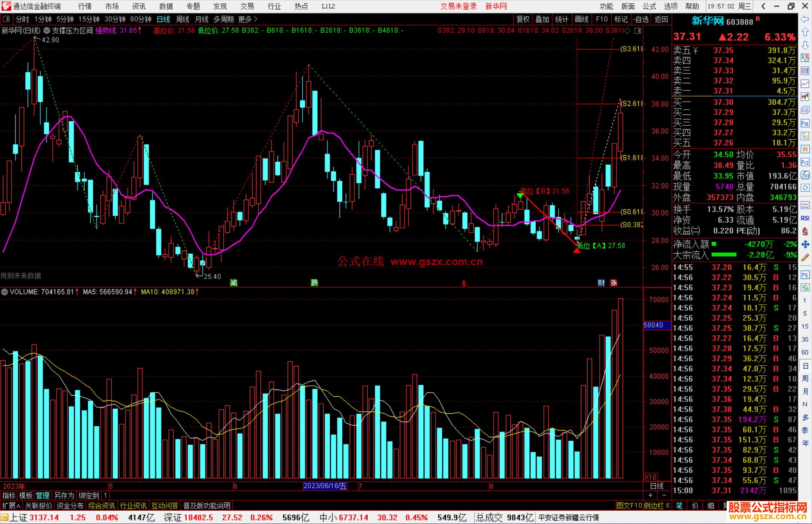
Task: Click the 返回 button
Action: 661,19
